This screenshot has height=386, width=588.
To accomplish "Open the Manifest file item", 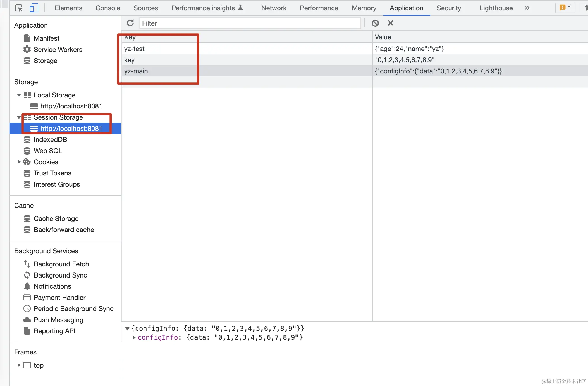I will coord(46,38).
